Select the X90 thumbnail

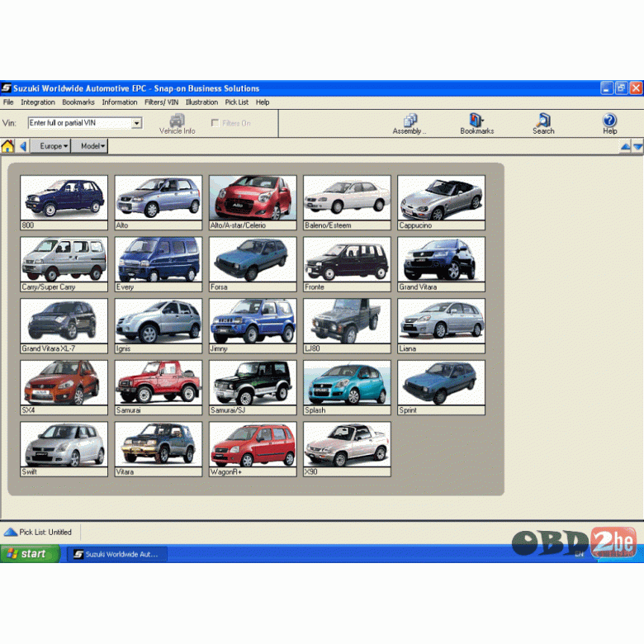click(x=347, y=449)
